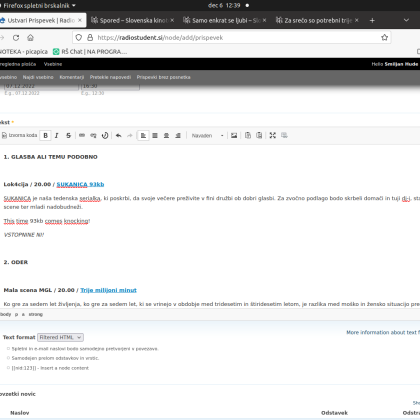Maximize the editor with the fullscreen icon

click(273, 135)
